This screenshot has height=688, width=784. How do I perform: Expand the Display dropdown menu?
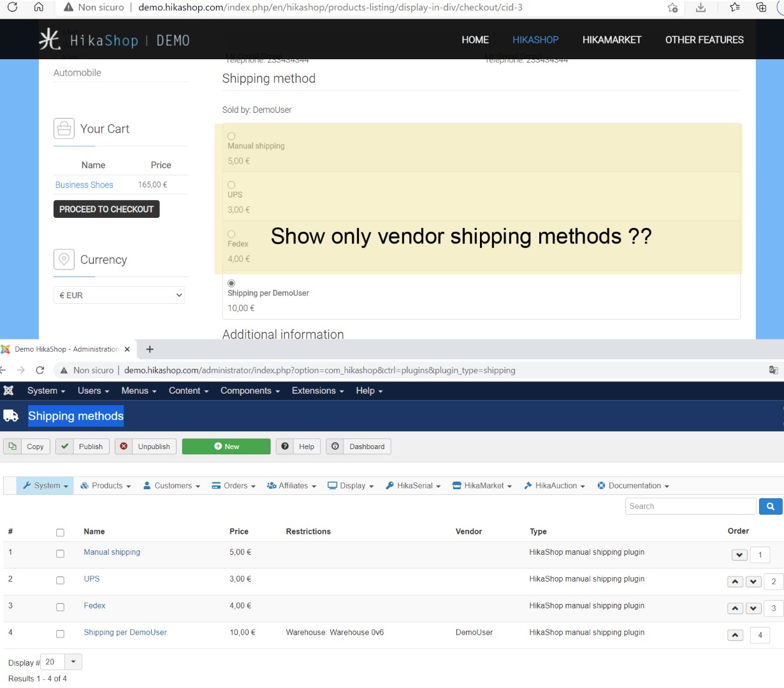tap(351, 485)
